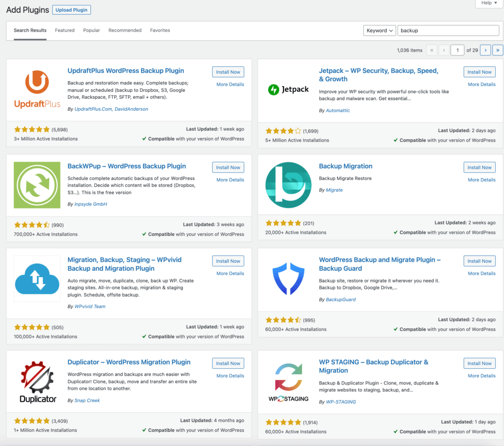Open UpdraftPlus WordPress Backup Plugin title
The width and height of the screenshot is (504, 446).
[126, 71]
